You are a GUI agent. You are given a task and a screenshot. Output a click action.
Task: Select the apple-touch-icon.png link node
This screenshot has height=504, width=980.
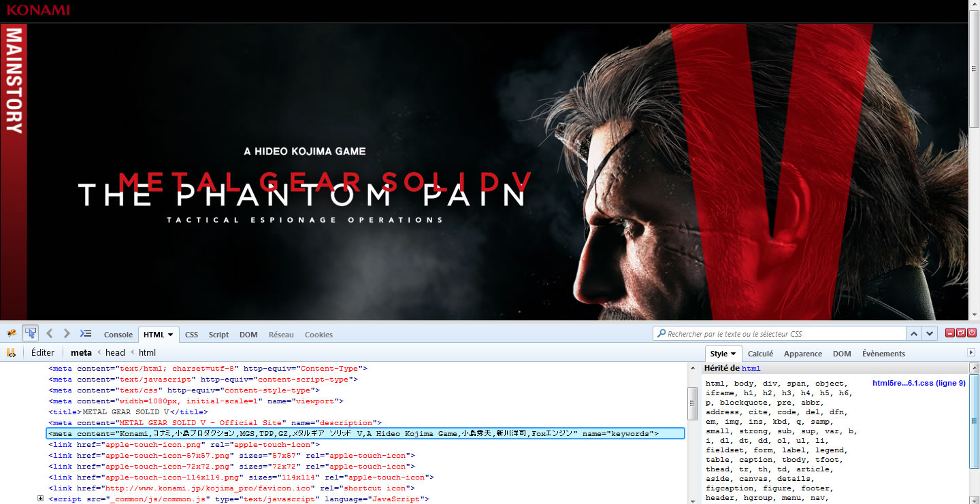point(184,445)
